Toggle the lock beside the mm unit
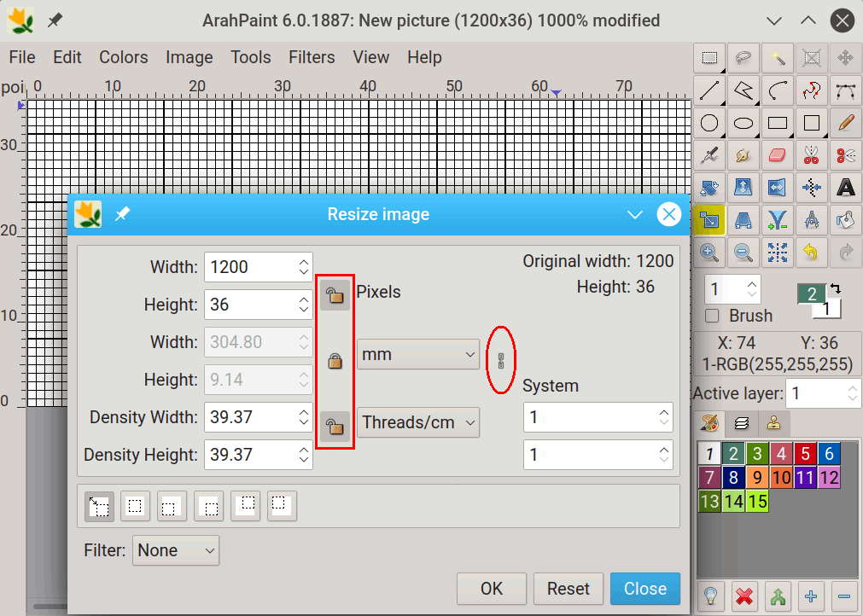Screen dimensions: 863x616 [335, 362]
